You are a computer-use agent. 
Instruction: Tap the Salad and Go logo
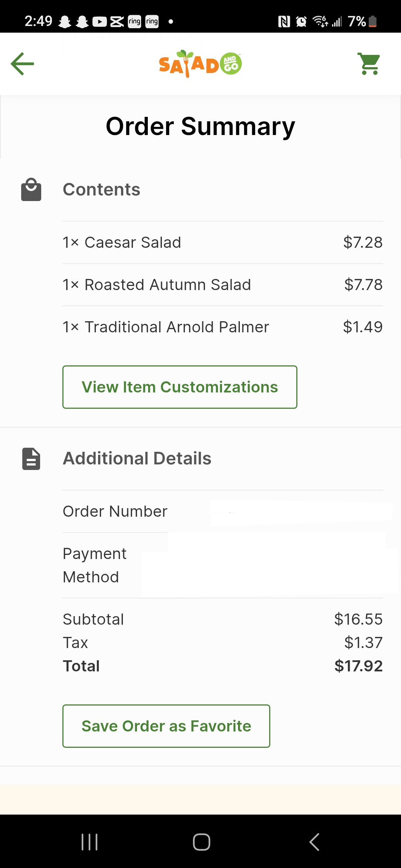coord(200,64)
